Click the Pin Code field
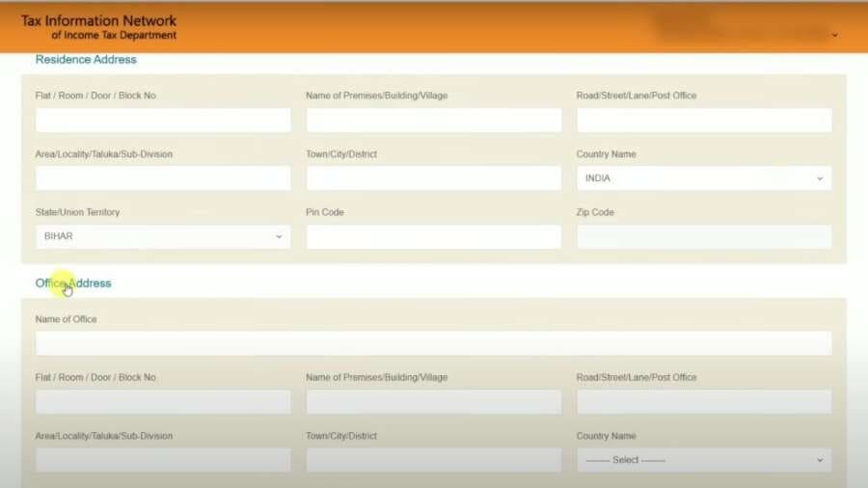This screenshot has width=868, height=488. click(x=433, y=236)
